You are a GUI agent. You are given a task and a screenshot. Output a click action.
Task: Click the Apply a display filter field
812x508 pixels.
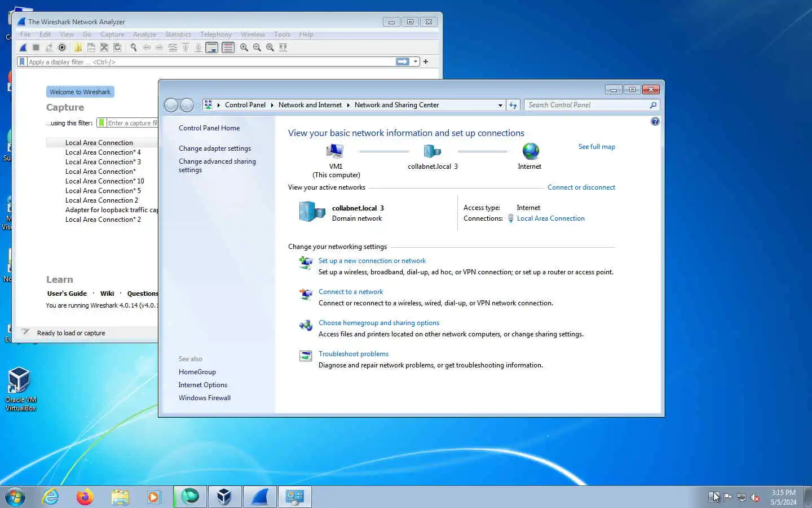(211, 62)
